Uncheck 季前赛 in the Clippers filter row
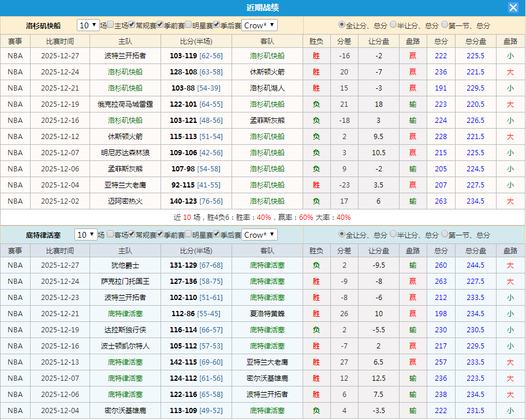Screen dimensions: 526x420 click(x=159, y=25)
